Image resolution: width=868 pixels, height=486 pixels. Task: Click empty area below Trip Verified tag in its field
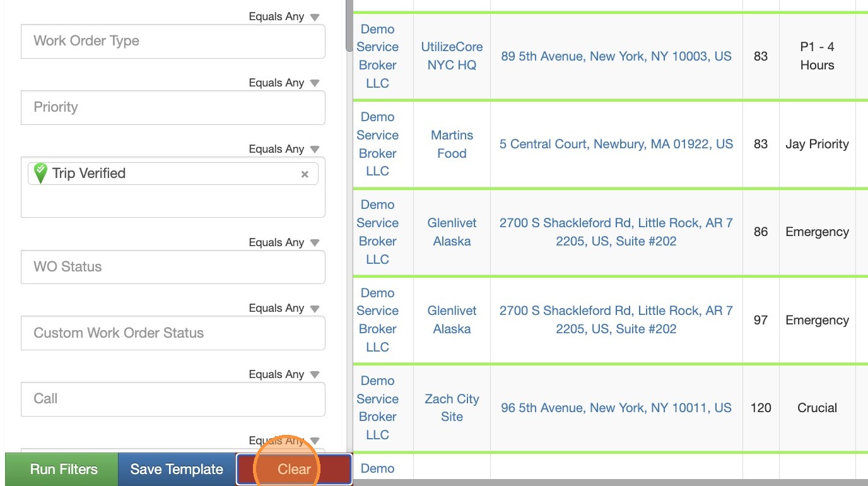click(173, 201)
